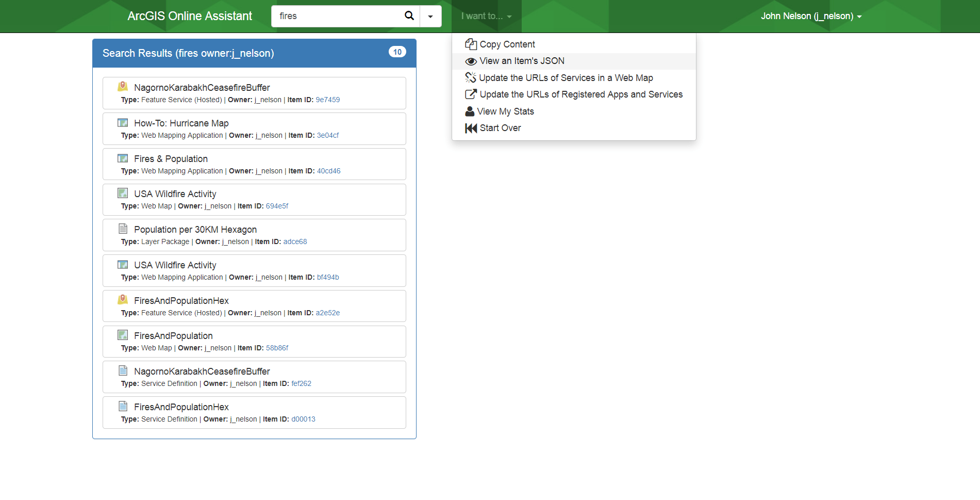The image size is (980, 500).
Task: Open item ID link 58b86f
Action: coord(277,348)
